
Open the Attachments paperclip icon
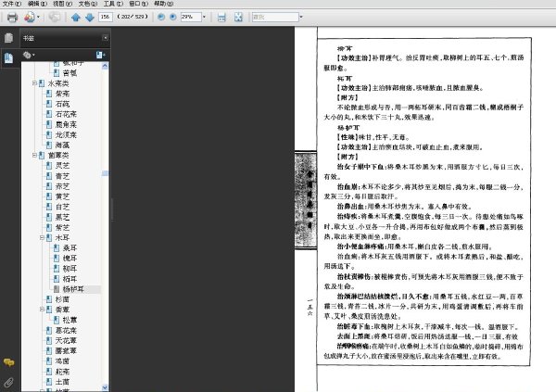click(9, 382)
